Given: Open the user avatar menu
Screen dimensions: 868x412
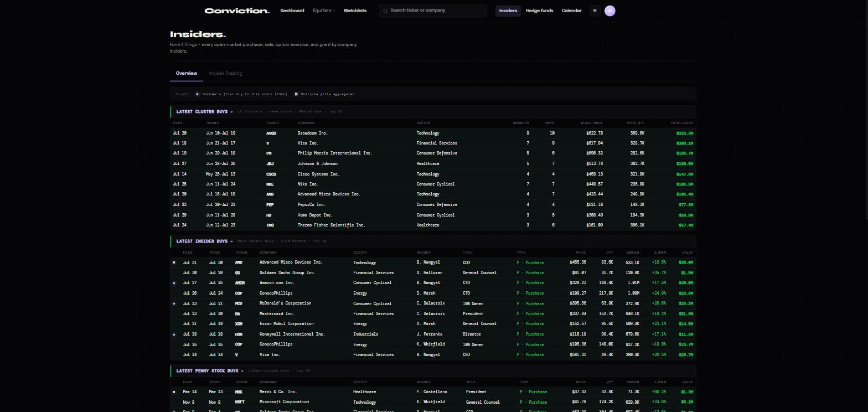Looking at the screenshot, I should [610, 11].
